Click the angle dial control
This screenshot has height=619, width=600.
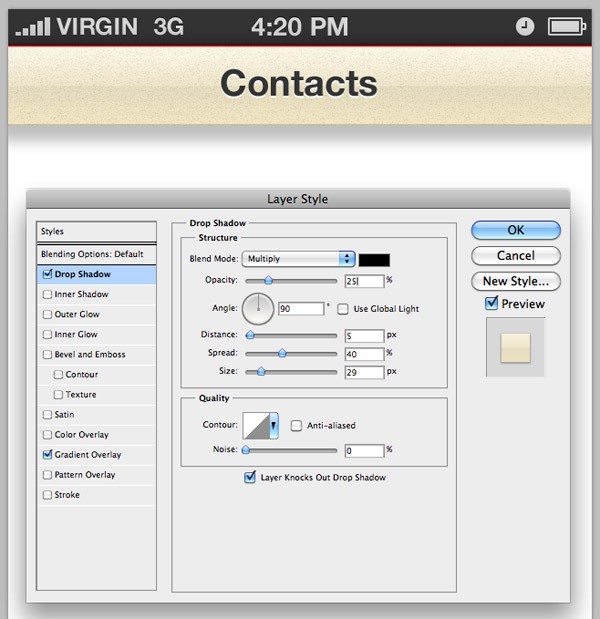pyautogui.click(x=258, y=308)
